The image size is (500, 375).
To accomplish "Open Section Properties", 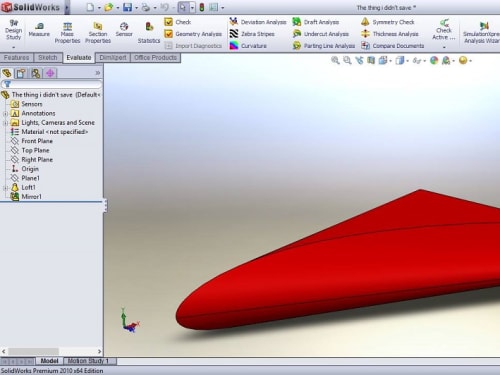I will pos(98,33).
